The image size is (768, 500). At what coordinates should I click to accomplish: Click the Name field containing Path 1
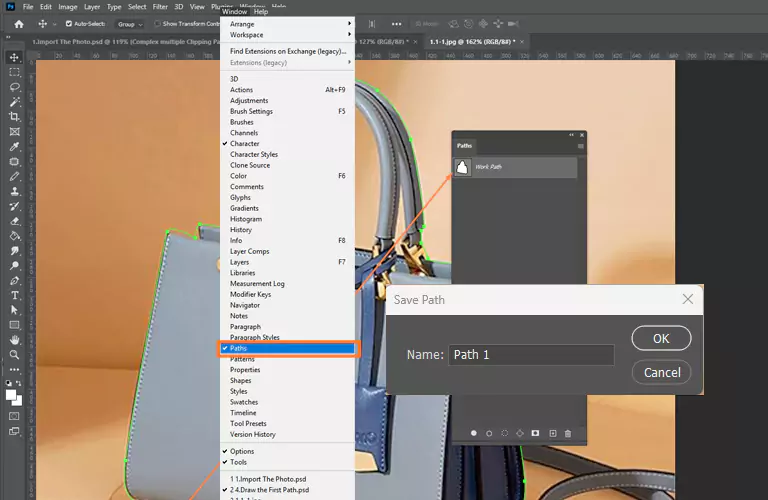point(530,355)
